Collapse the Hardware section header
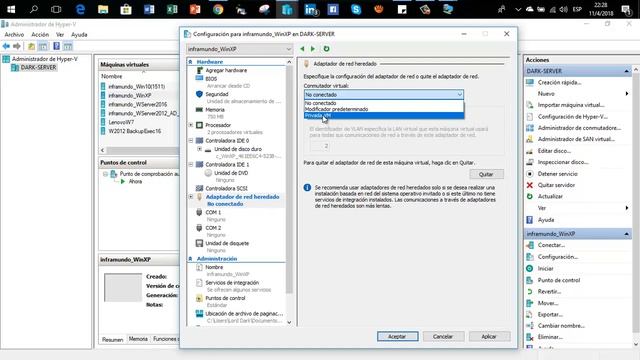Viewport: 640px width, 360px height. tap(190, 62)
